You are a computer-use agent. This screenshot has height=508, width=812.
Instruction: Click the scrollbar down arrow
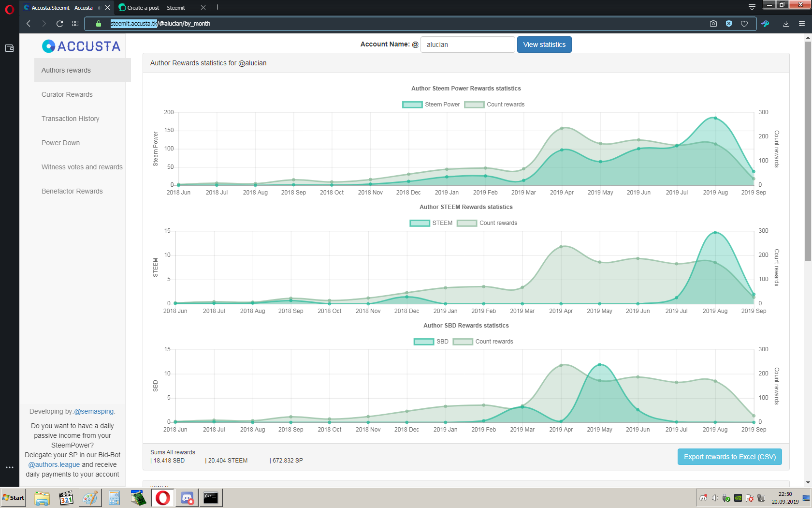point(808,482)
